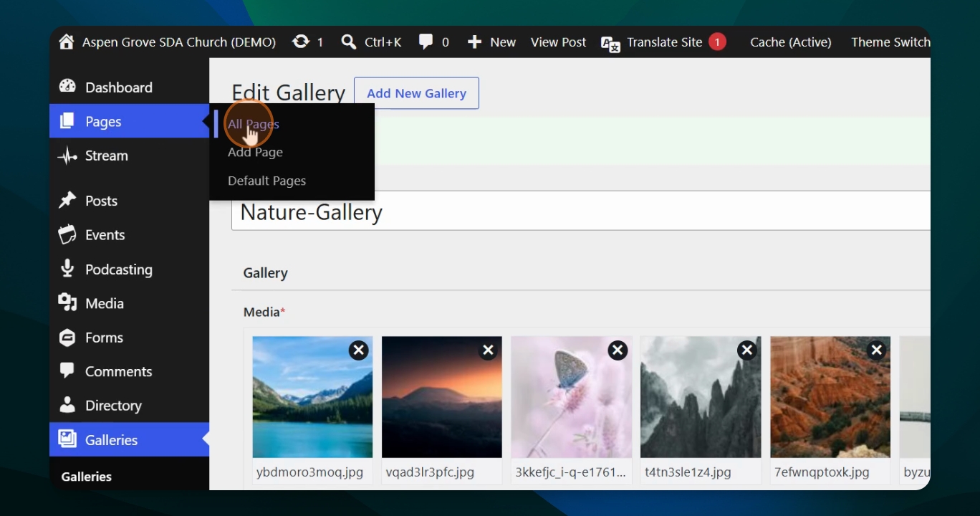Click the Comments speech bubble in the sidebar
The image size is (980, 516).
coord(67,371)
